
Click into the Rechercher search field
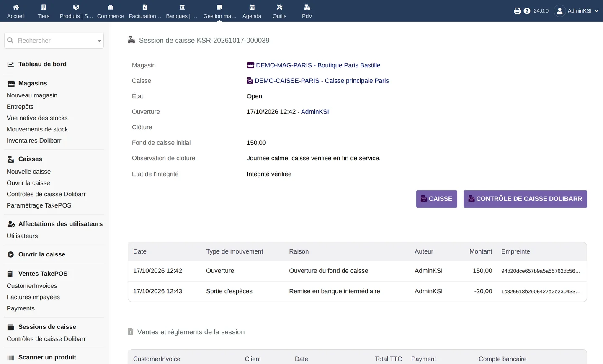tap(54, 41)
